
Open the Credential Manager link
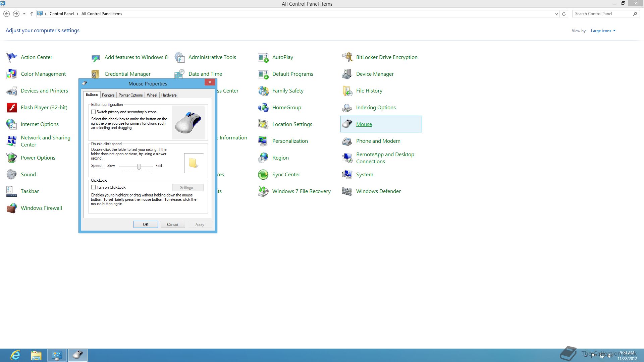coord(127,74)
